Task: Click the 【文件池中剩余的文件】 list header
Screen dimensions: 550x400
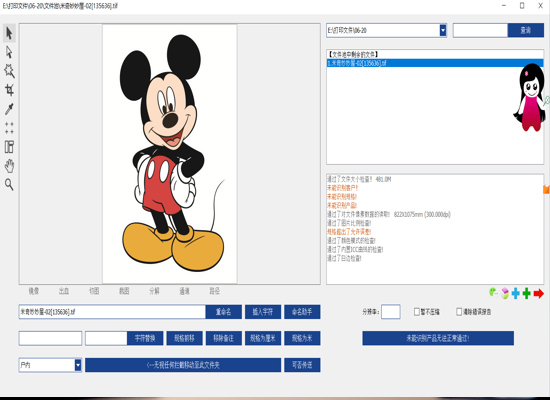Action: click(x=353, y=54)
